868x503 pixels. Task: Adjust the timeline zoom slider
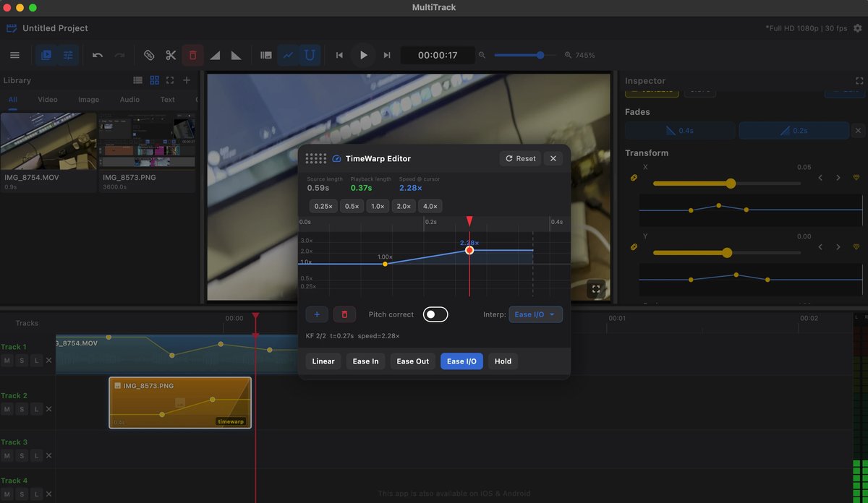click(540, 55)
